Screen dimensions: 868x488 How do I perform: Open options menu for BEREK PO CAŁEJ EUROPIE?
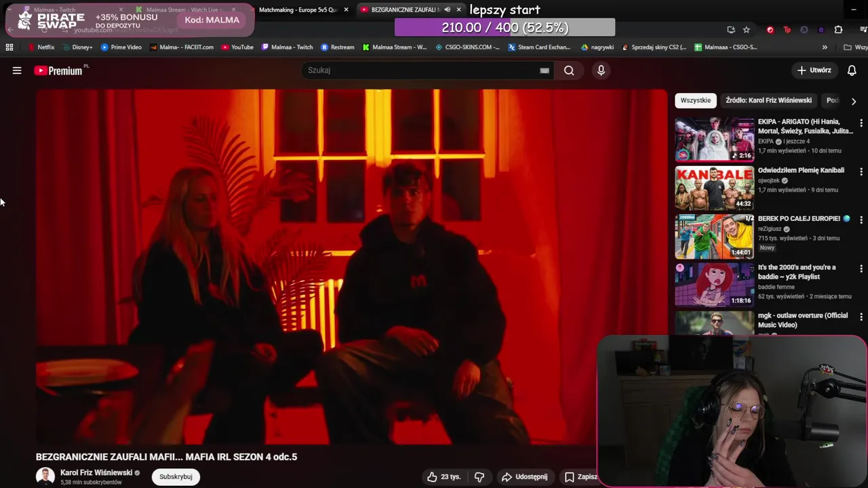pos(861,220)
